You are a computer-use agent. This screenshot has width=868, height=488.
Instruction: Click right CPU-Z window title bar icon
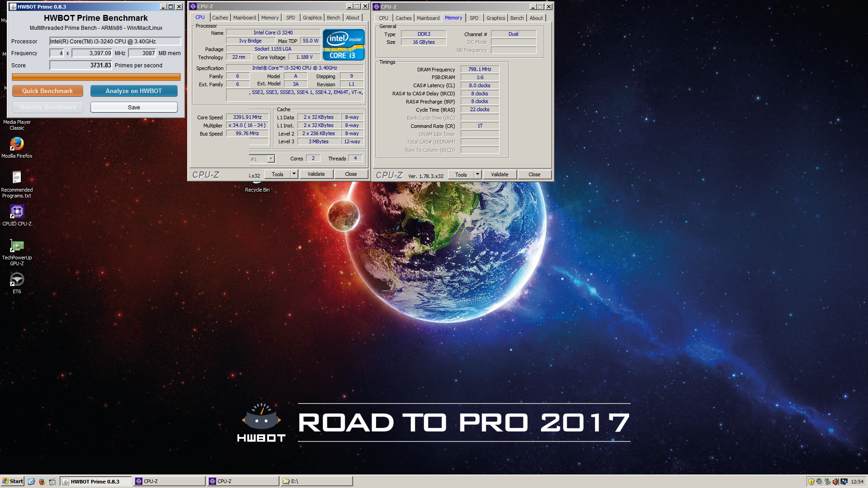pyautogui.click(x=377, y=7)
